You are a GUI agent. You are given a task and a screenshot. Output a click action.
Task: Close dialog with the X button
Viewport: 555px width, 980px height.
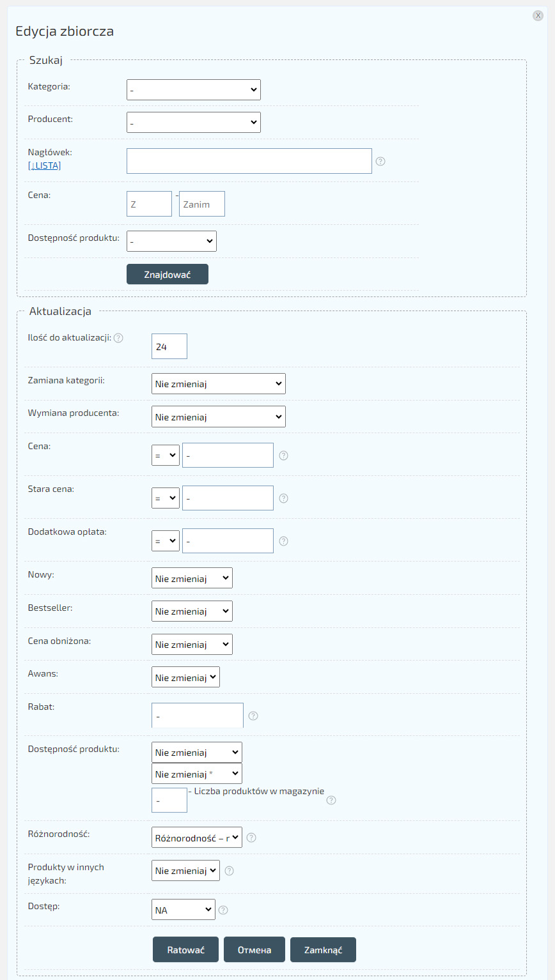coord(538,16)
